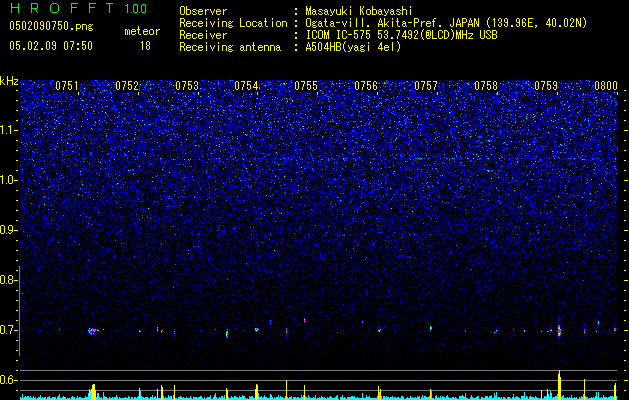Screen dimensions: 629x400
Task: Click the 0759 time marker
Action: point(546,86)
